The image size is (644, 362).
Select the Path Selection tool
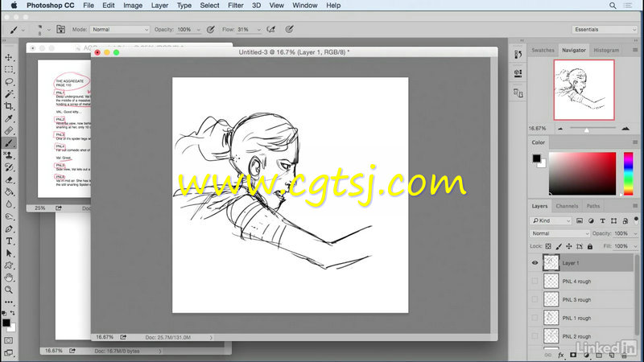tap(9, 253)
